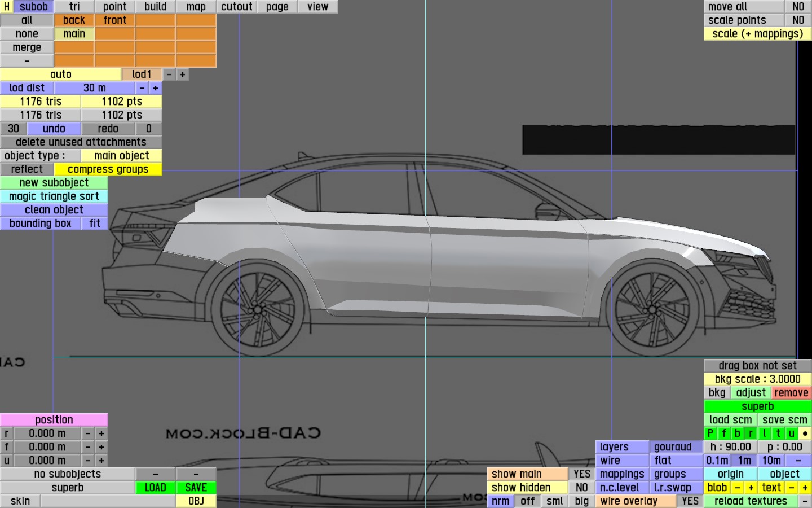812x508 pixels.
Task: Click save scm button
Action: (785, 420)
